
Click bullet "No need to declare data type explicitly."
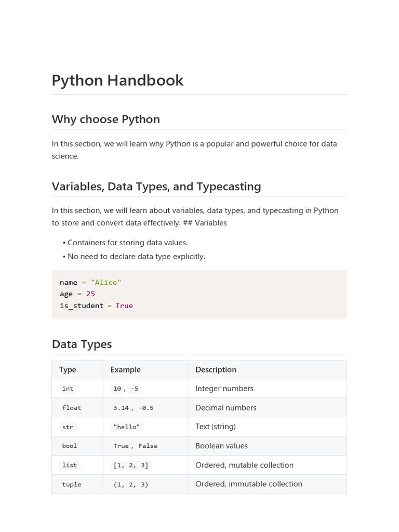(x=137, y=257)
